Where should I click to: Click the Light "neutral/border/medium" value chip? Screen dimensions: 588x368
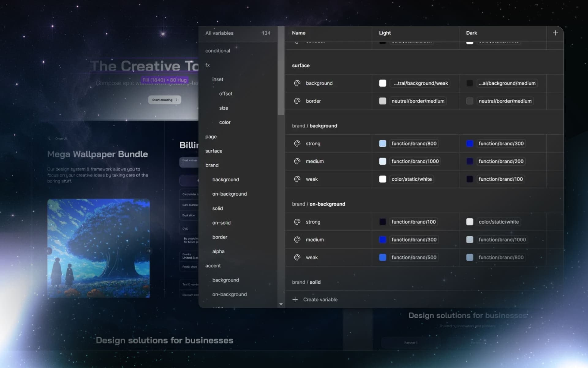pos(418,101)
